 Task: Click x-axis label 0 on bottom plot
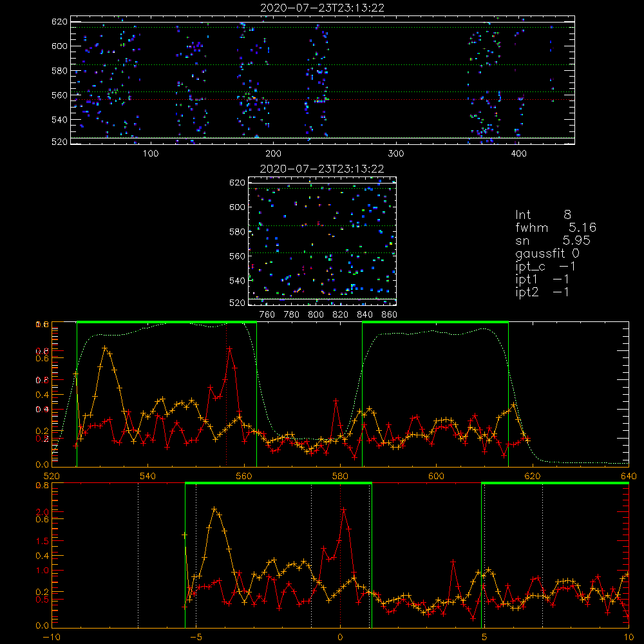pyautogui.click(x=340, y=638)
